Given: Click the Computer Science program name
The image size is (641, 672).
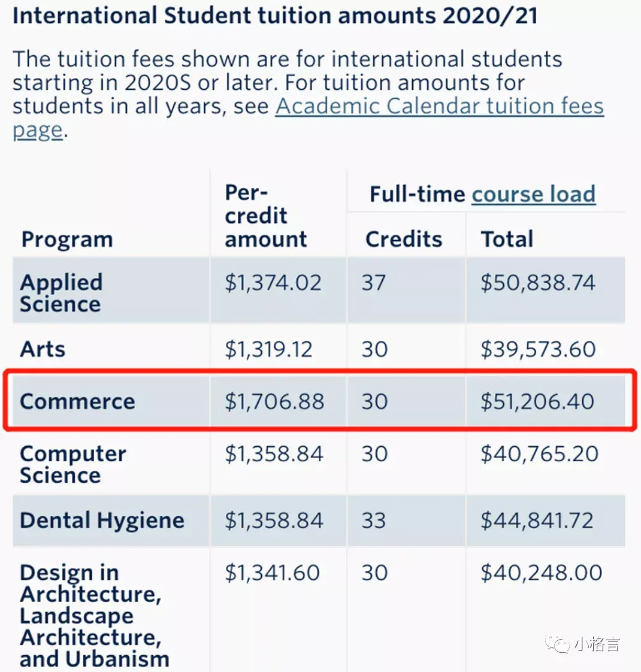Looking at the screenshot, I should [x=72, y=464].
